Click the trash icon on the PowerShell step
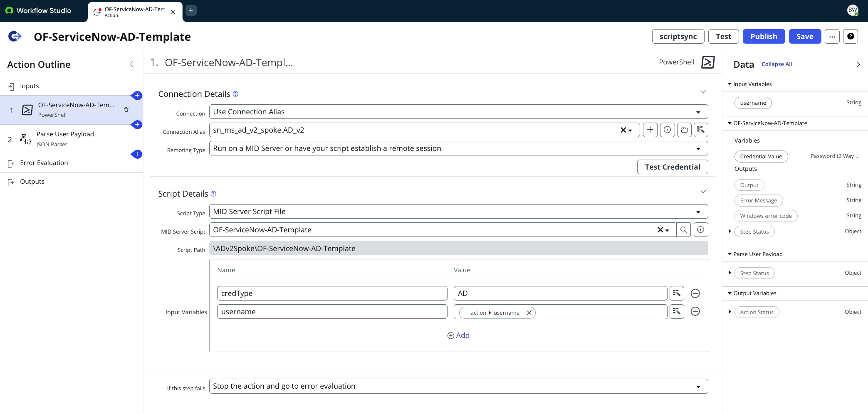The width and height of the screenshot is (868, 414). click(126, 110)
